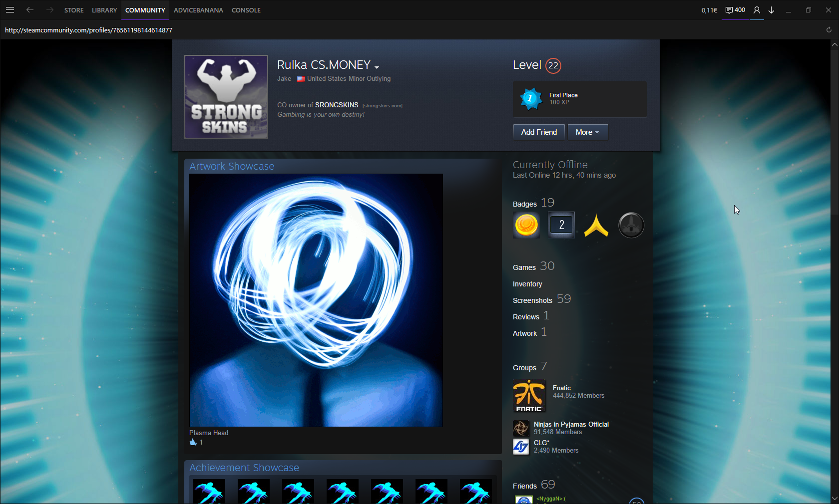
Task: Open the yellow arrowhead badge
Action: (x=596, y=225)
